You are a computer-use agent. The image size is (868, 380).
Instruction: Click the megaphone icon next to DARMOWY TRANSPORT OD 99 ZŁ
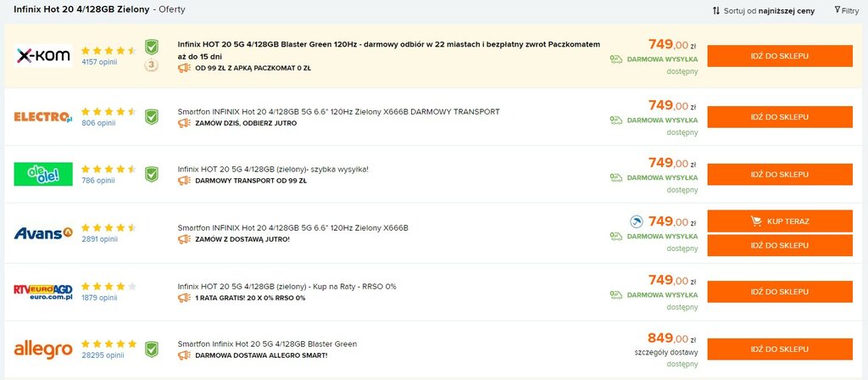[184, 181]
